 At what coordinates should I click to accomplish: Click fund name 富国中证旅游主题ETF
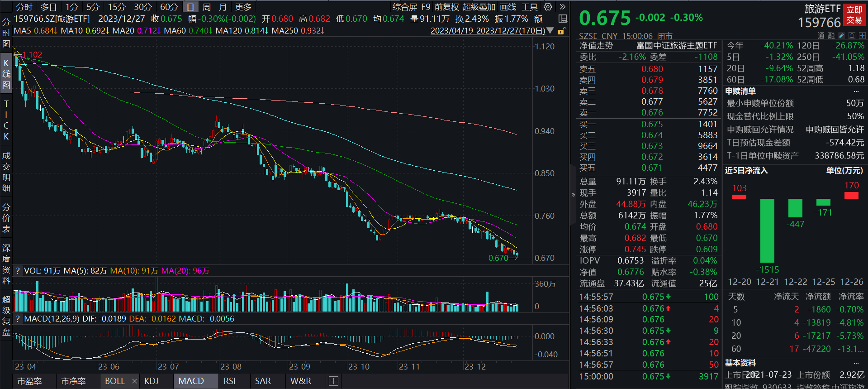pos(677,45)
